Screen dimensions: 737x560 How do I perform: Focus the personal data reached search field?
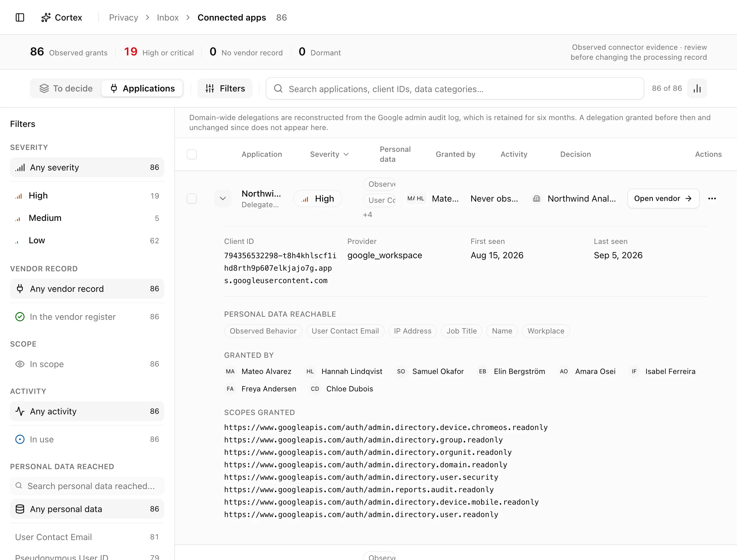[x=87, y=486]
